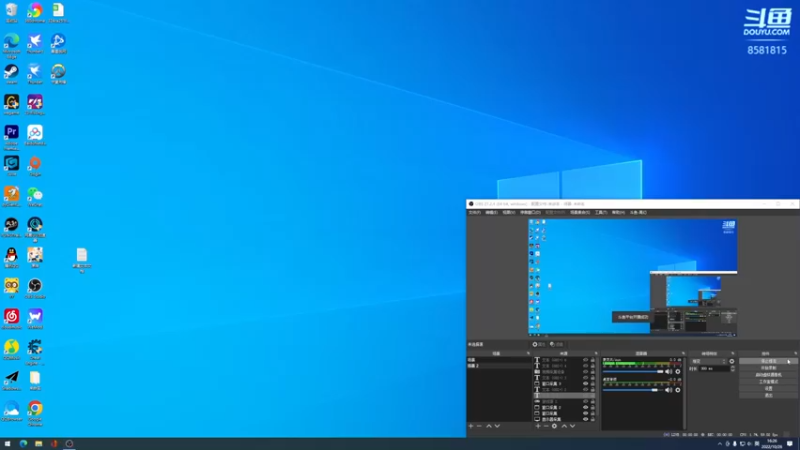Screen dimensions: 800x450
Task: Increase transition duration stepper up arrow
Action: point(733,367)
